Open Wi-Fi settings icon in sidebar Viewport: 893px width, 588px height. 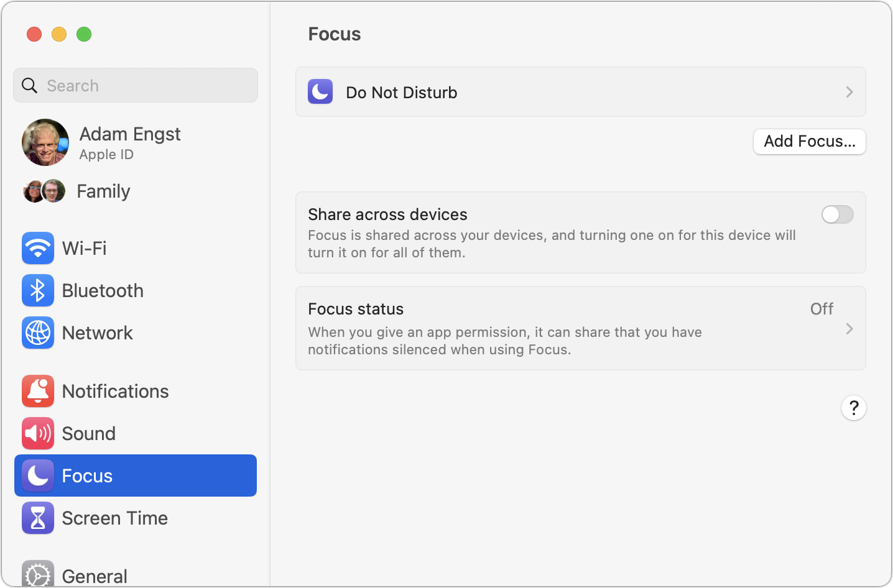click(x=38, y=248)
